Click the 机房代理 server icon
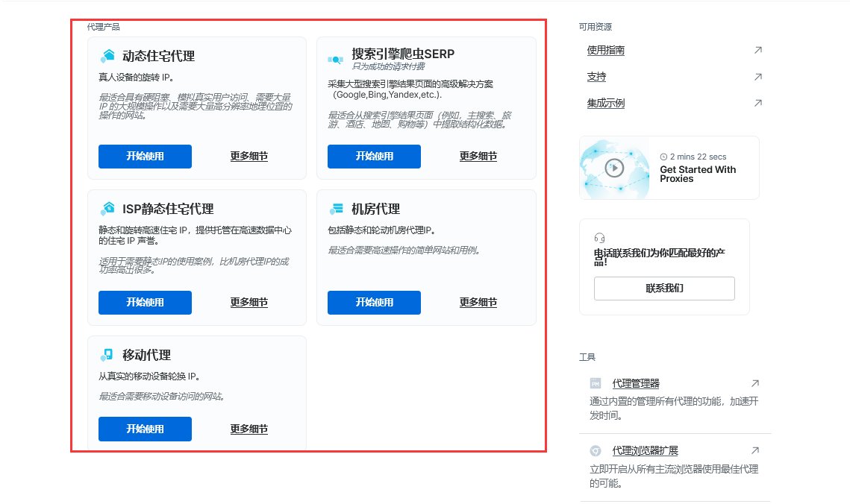This screenshot has width=850, height=504. click(337, 209)
